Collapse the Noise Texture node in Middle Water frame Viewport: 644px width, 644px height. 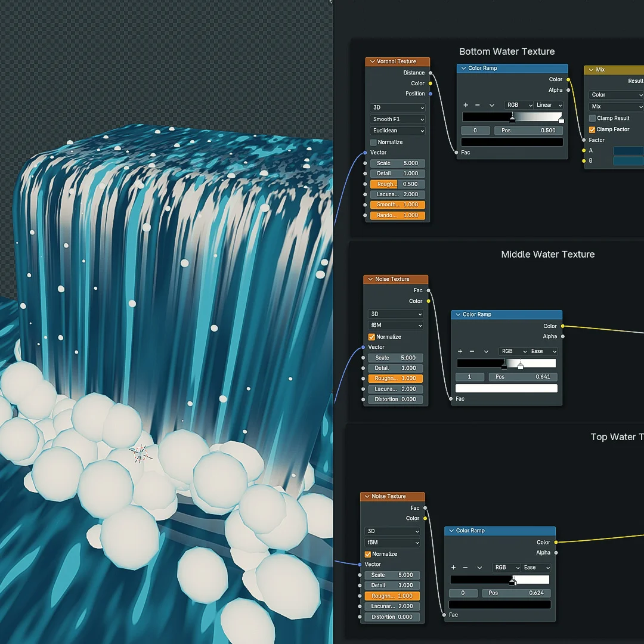[x=370, y=279]
